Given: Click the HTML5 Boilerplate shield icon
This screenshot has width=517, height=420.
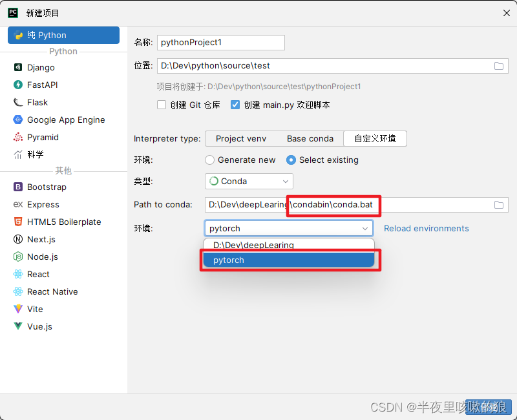Looking at the screenshot, I should [x=18, y=222].
